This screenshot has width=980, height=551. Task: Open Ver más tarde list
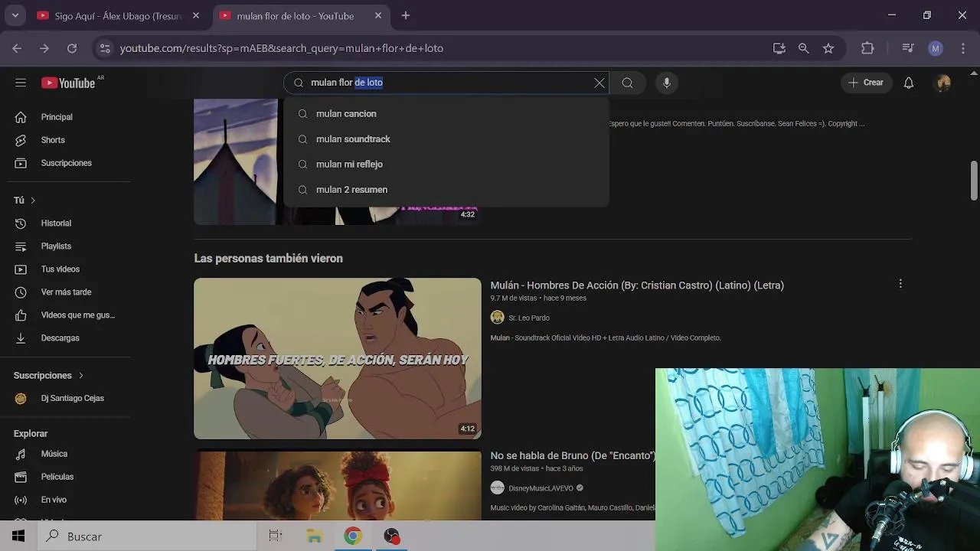[x=67, y=292]
